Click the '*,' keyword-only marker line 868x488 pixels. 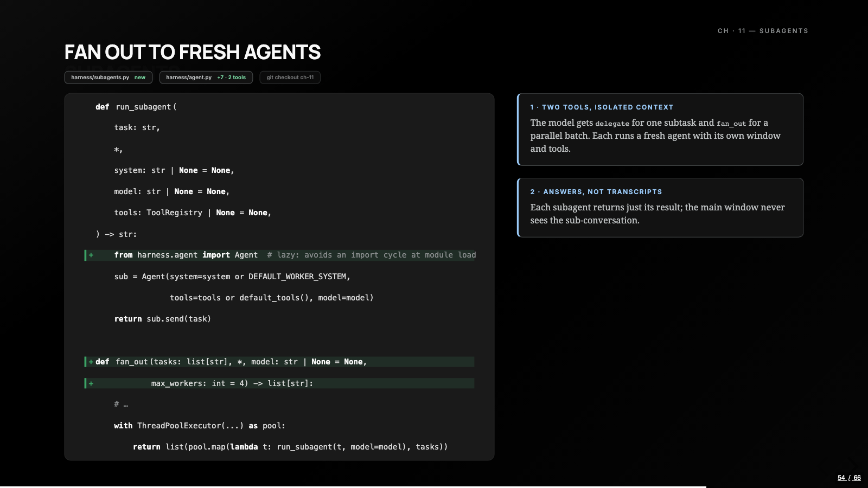coord(118,149)
